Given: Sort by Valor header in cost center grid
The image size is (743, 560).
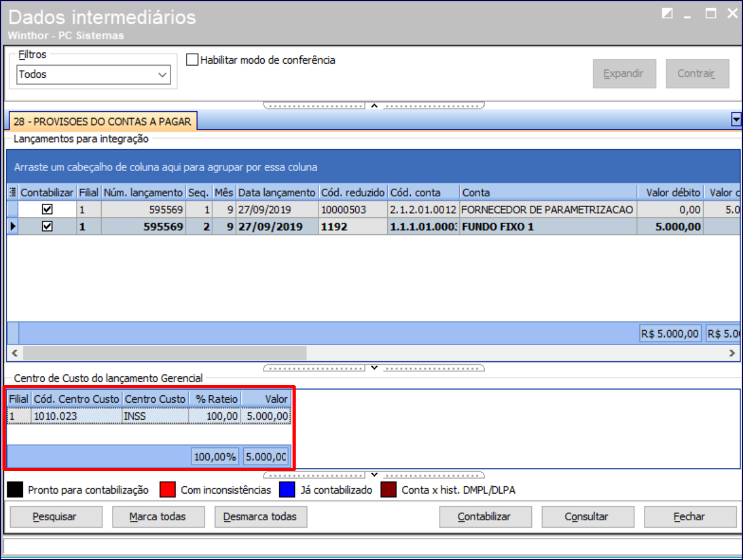Looking at the screenshot, I should pyautogui.click(x=267, y=399).
